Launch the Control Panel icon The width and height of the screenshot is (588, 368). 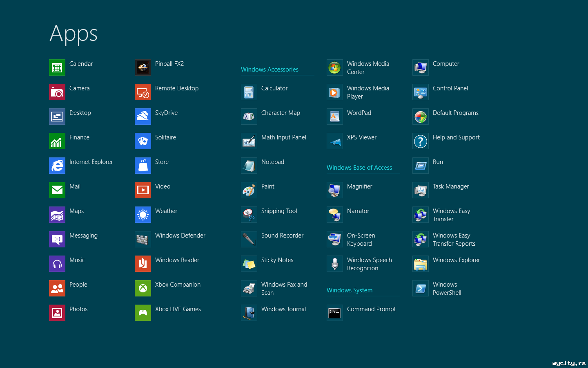coord(421,92)
